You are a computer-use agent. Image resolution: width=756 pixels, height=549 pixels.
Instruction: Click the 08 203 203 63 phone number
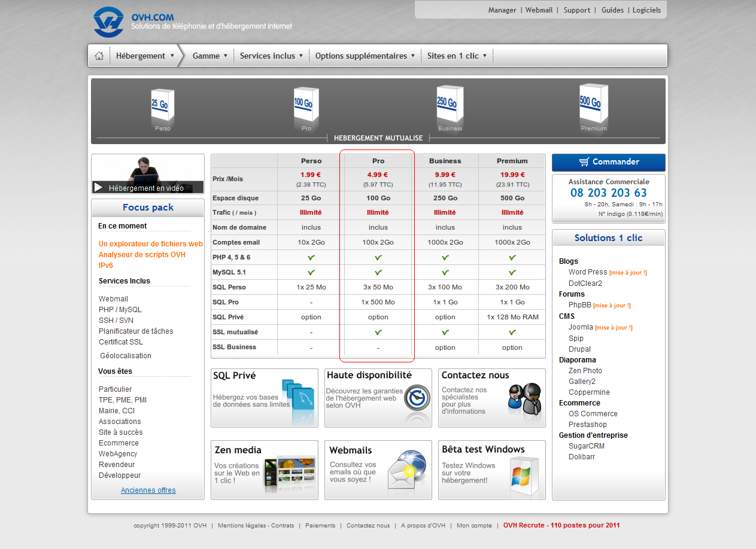point(608,193)
